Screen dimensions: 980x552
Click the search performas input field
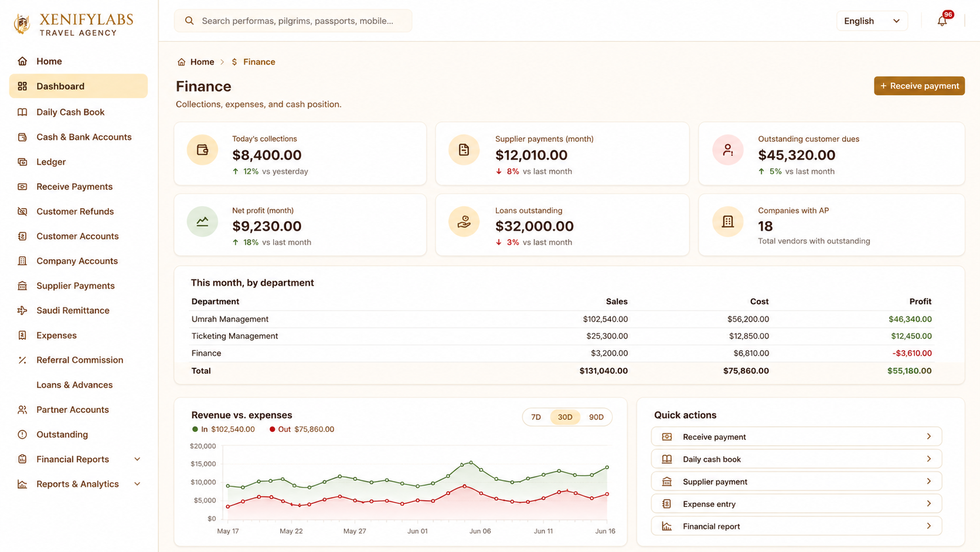pos(293,21)
